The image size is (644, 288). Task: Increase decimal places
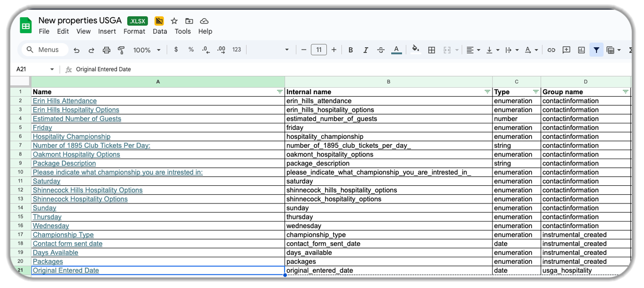click(x=221, y=50)
